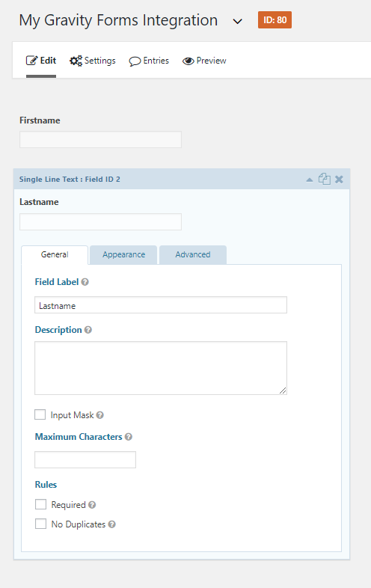Duplicate the Lastname field using the copy icon
Screen dimensions: 371x588
[x=325, y=179]
